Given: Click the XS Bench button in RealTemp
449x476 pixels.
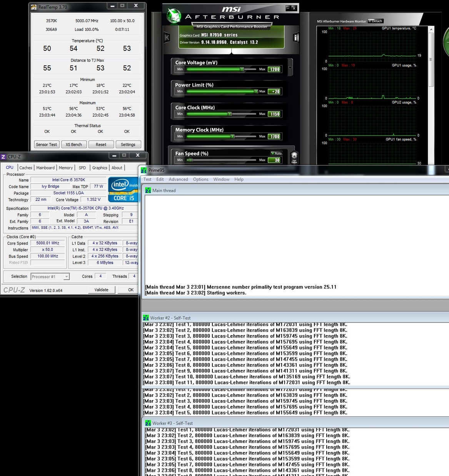Looking at the screenshot, I should (x=73, y=144).
